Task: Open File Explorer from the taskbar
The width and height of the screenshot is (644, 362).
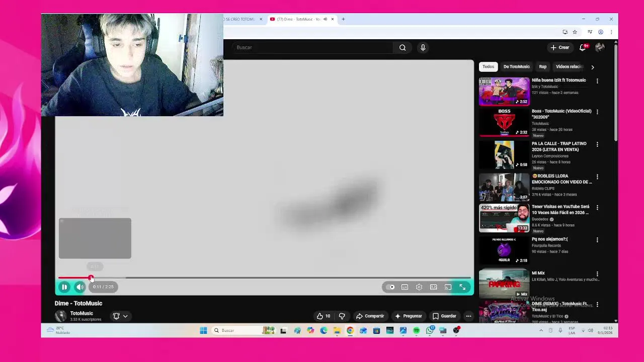Action: [x=337, y=330]
